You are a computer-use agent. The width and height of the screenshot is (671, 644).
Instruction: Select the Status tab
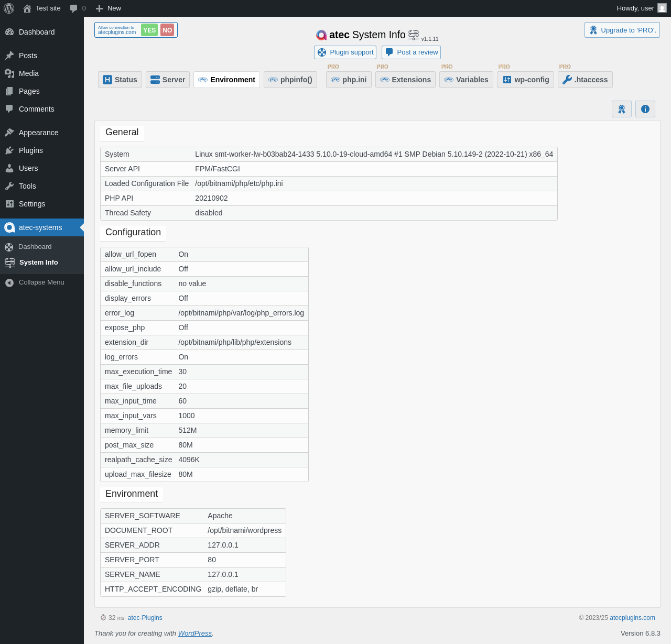[120, 80]
